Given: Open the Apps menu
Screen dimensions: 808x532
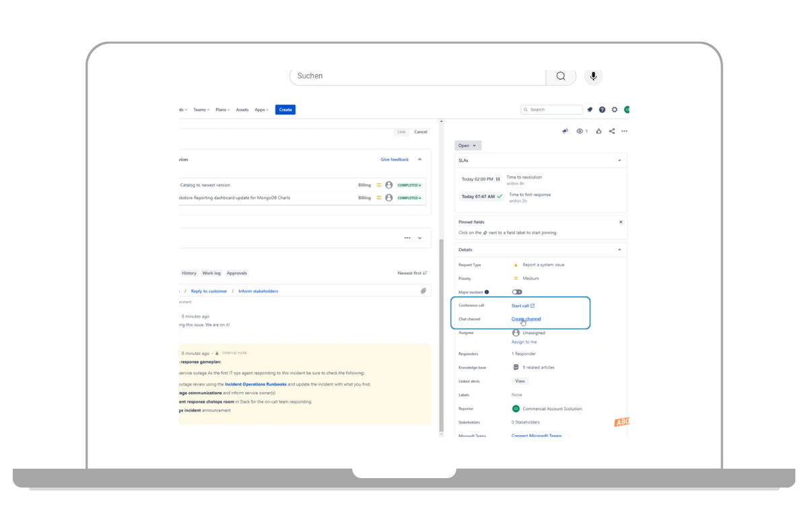Looking at the screenshot, I should [x=261, y=110].
